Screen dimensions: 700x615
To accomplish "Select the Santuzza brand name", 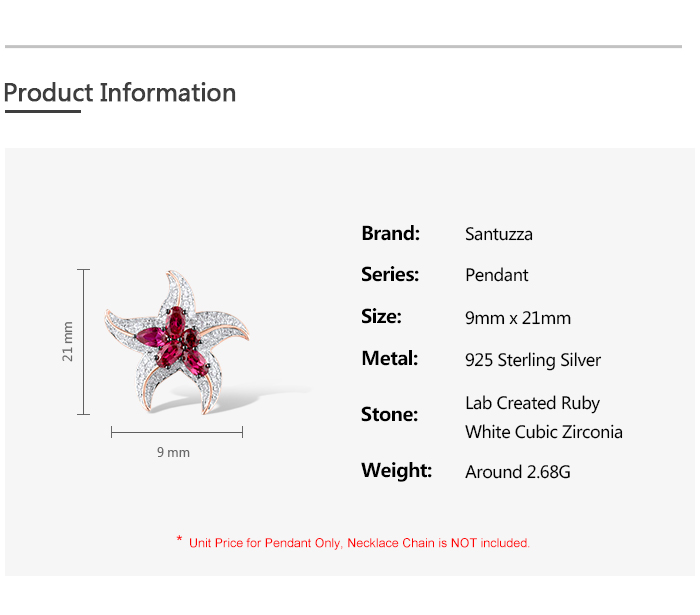I will point(499,234).
